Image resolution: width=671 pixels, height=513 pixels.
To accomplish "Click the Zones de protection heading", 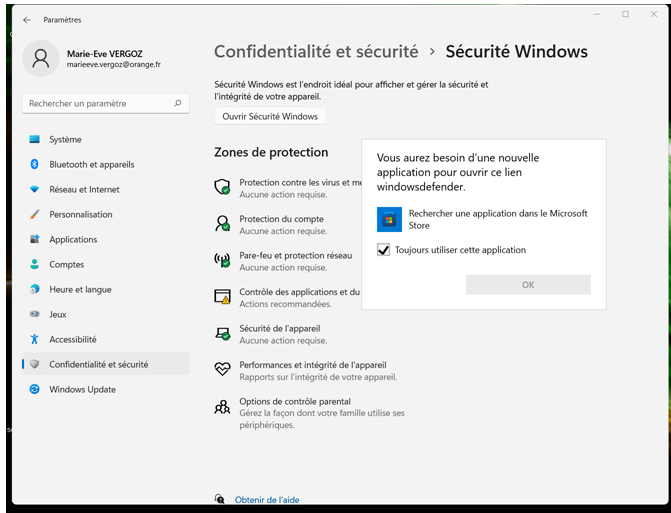I will pos(271,152).
